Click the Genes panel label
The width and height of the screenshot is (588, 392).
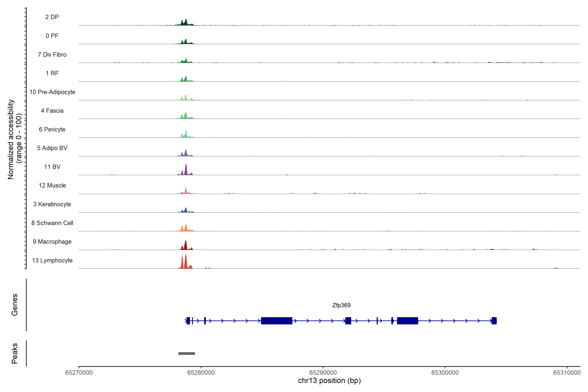click(x=15, y=305)
